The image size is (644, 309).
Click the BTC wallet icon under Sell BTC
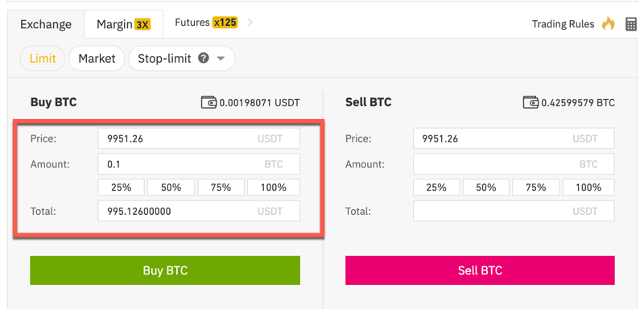pyautogui.click(x=530, y=102)
